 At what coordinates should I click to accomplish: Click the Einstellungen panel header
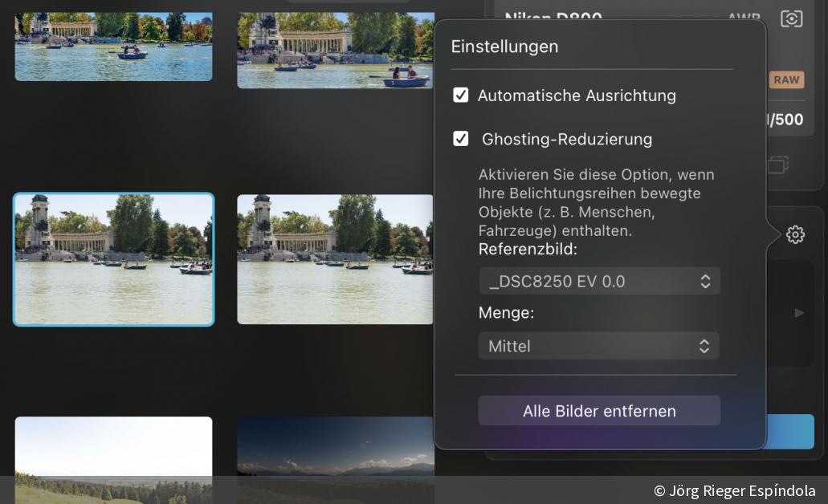point(504,47)
